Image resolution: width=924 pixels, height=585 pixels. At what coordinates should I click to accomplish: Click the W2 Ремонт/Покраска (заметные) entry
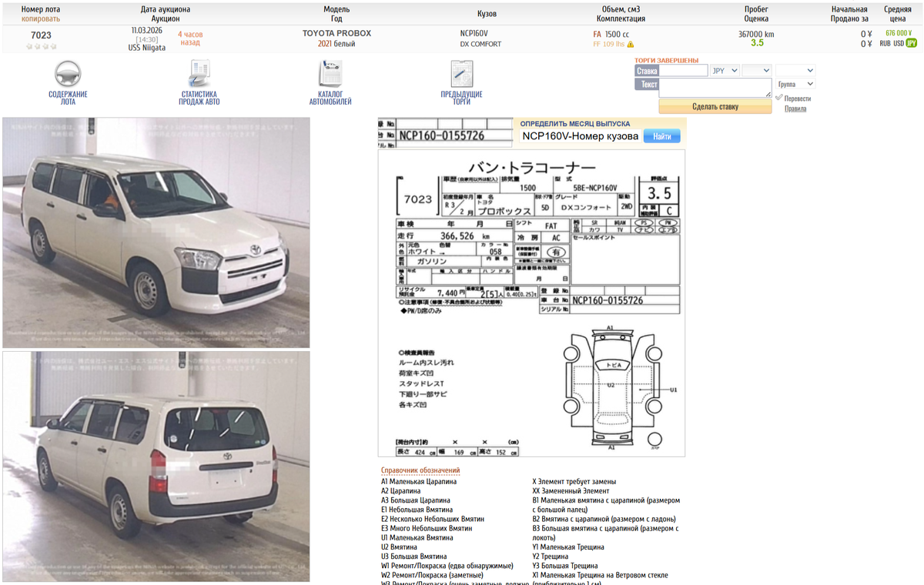pyautogui.click(x=432, y=575)
